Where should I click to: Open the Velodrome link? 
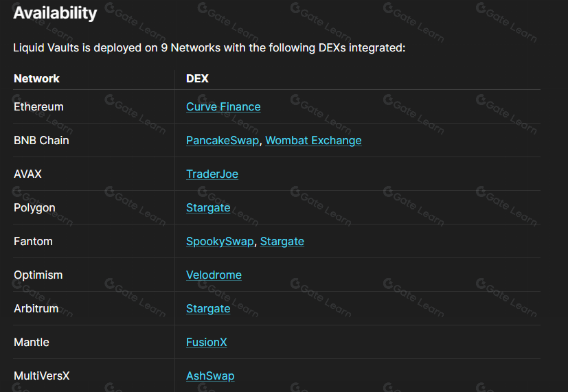(214, 275)
